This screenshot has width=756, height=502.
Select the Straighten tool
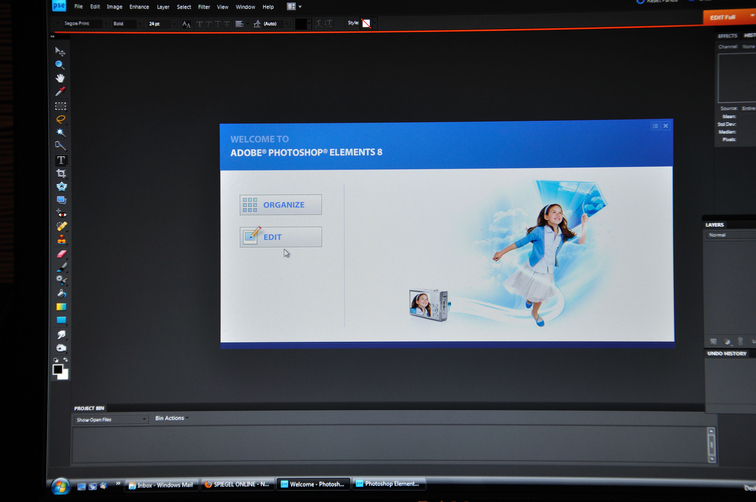[61, 200]
